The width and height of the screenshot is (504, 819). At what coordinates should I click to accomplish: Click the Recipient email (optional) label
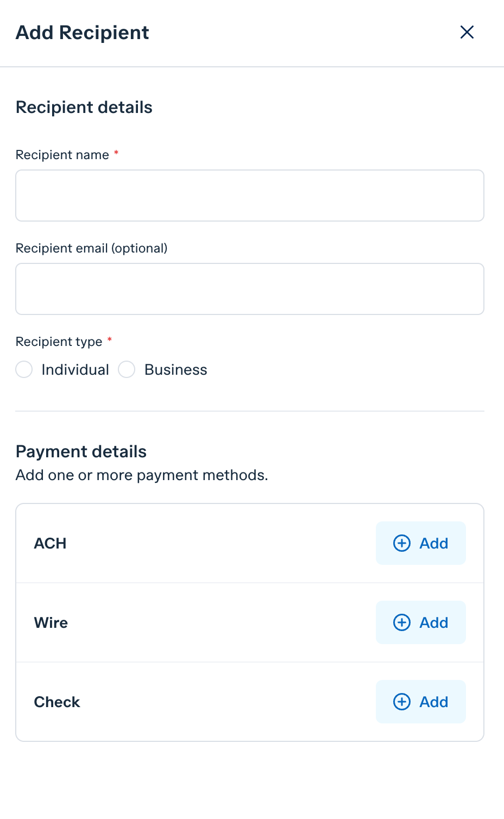92,248
